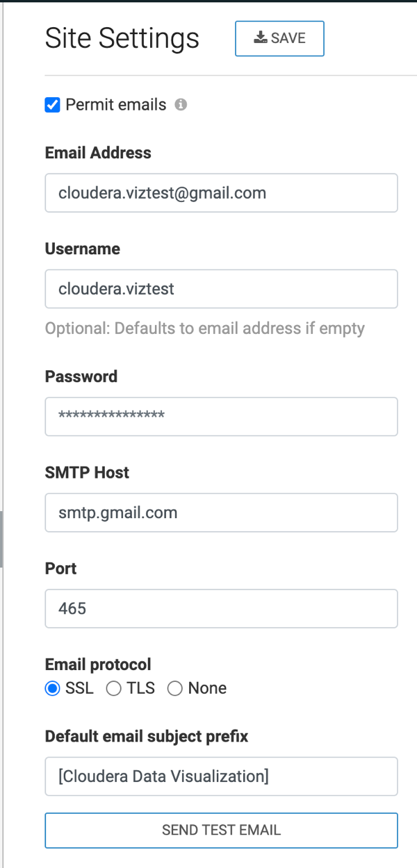The height and width of the screenshot is (868, 417).
Task: Click the SMTP Host text field
Action: click(221, 512)
